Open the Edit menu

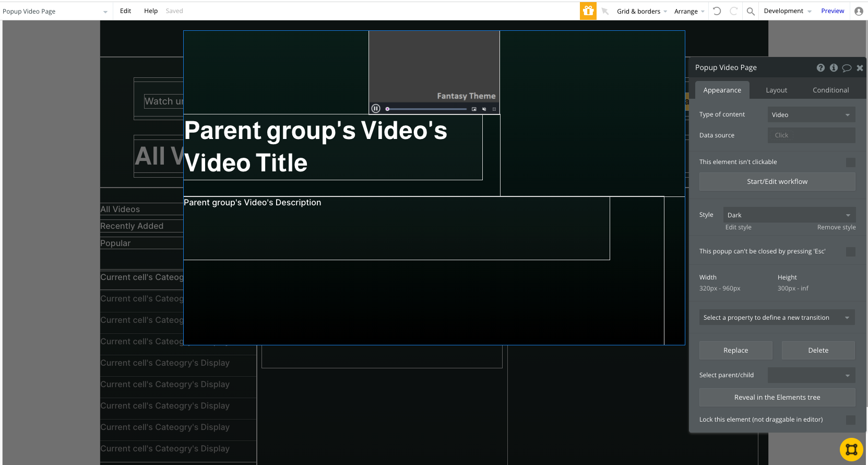tap(125, 11)
